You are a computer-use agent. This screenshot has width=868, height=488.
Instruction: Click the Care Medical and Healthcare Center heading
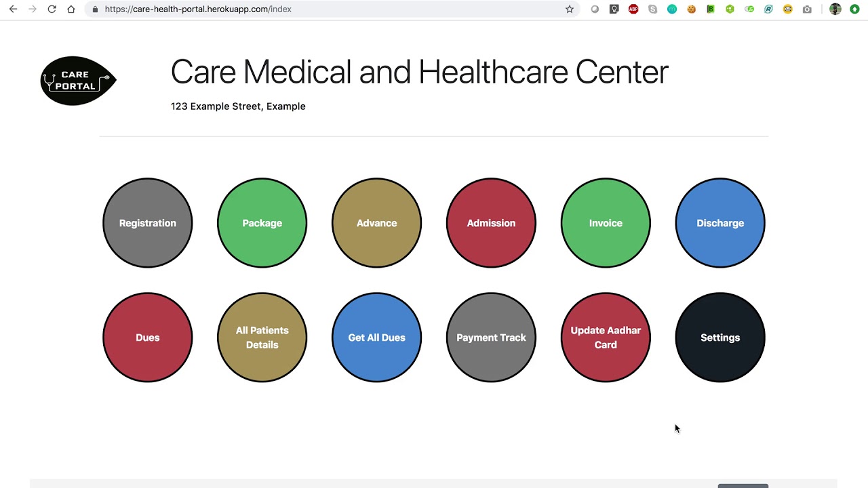[419, 72]
